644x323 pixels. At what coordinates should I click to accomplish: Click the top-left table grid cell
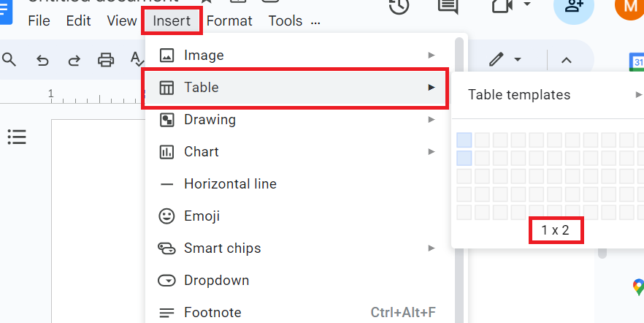(x=464, y=140)
